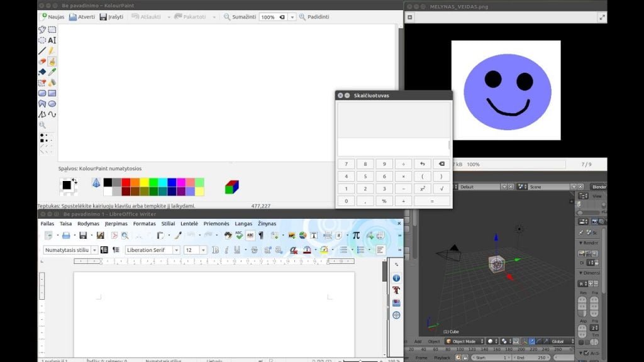The height and width of the screenshot is (362, 644).
Task: Open the Taisa menu in Writer
Action: [65, 224]
